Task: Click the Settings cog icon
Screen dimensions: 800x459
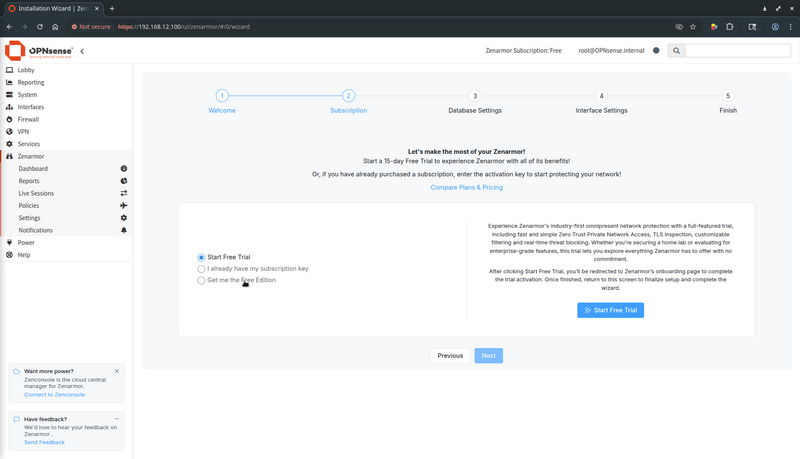Action: (123, 218)
